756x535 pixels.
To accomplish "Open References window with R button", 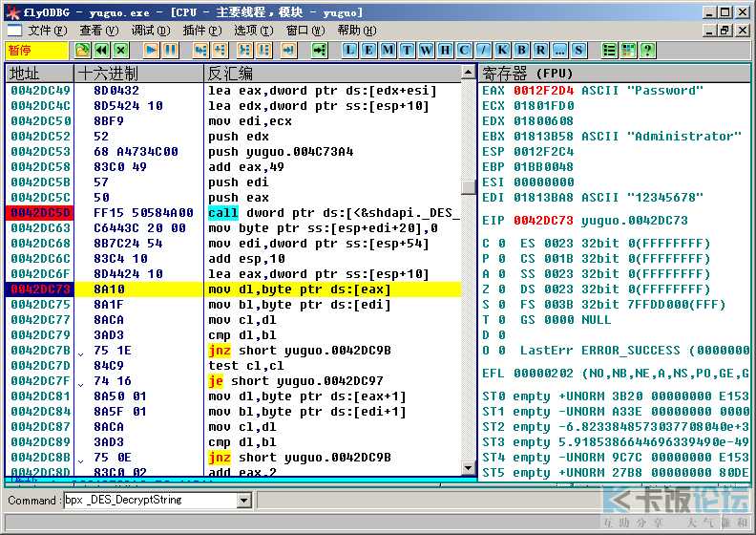I will pos(540,51).
